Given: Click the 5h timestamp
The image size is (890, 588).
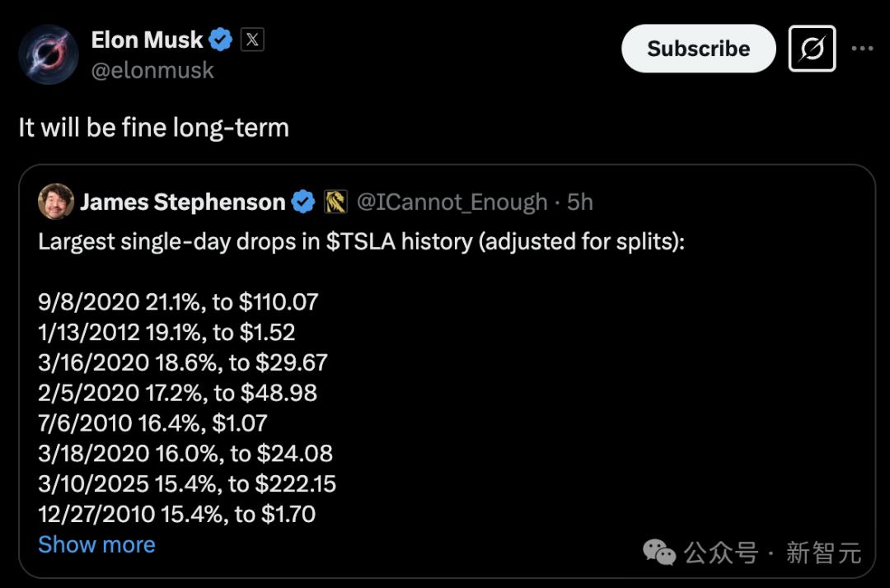Looking at the screenshot, I should pyautogui.click(x=580, y=202).
